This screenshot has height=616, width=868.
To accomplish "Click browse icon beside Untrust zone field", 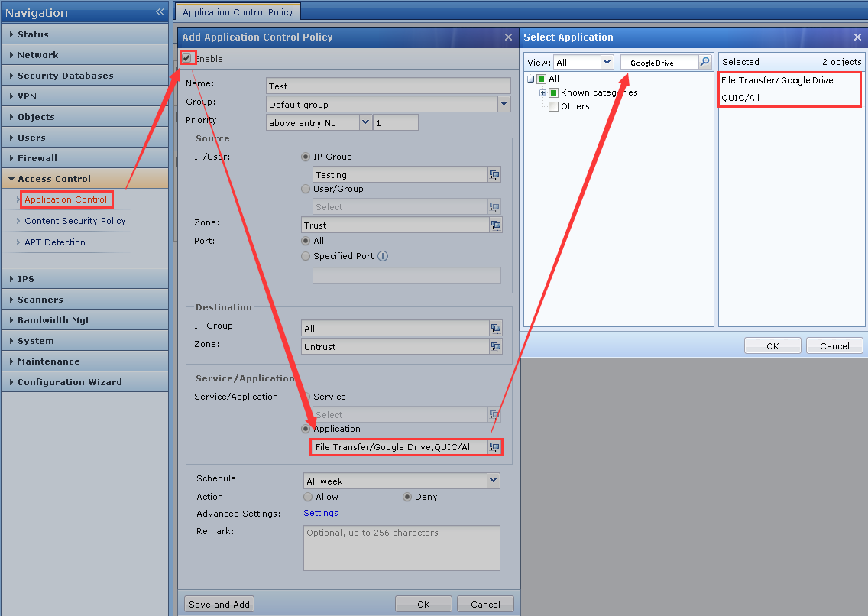I will [496, 347].
